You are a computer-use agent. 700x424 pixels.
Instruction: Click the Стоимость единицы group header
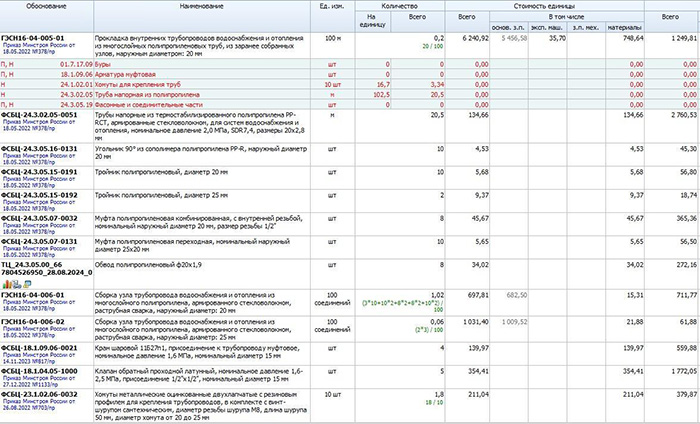coord(544,6)
